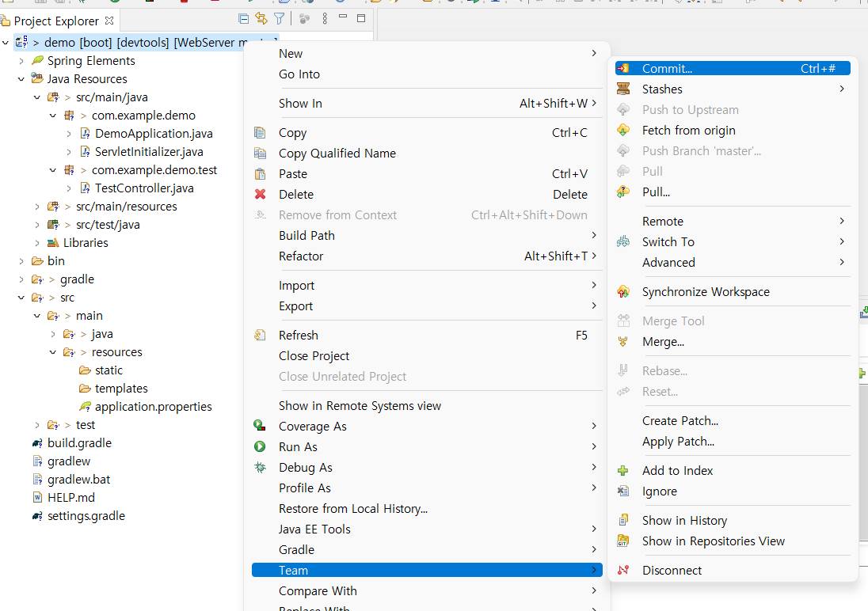Collapse the demo project tree node

(6, 43)
